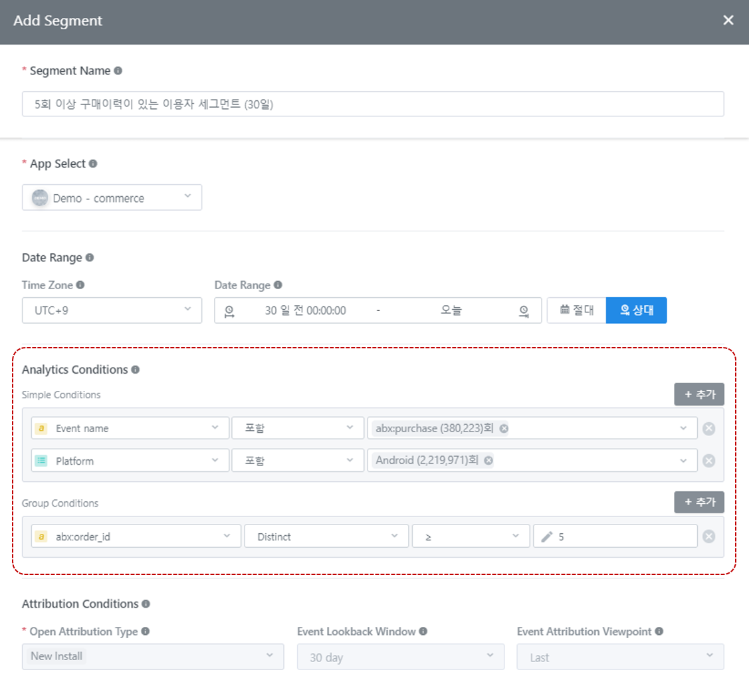
Task: Open the Distinct aggregation dropdown
Action: click(x=327, y=536)
